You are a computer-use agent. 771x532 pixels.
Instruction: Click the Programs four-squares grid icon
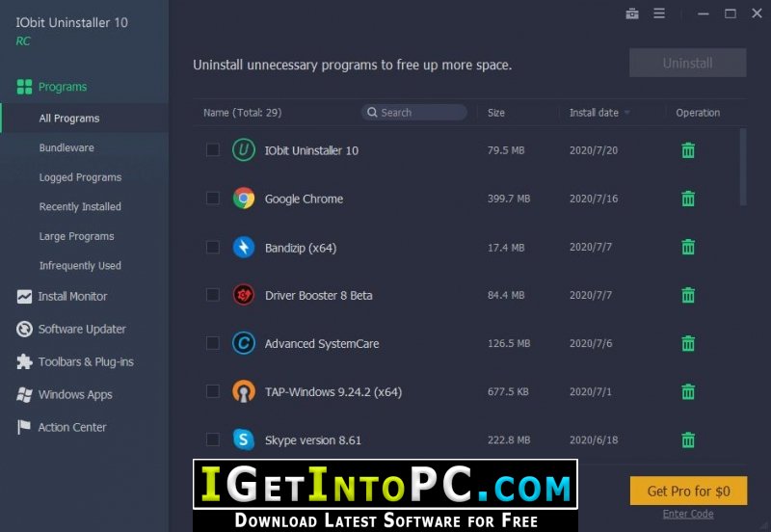24,87
